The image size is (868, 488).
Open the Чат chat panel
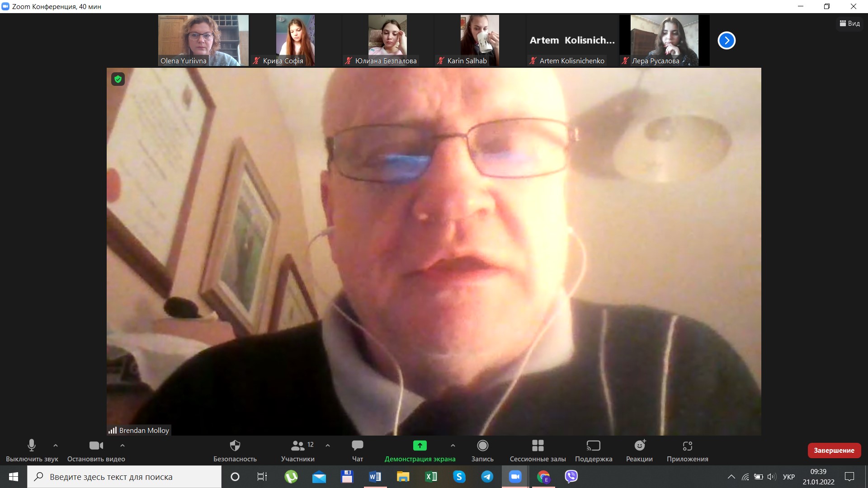coord(358,450)
